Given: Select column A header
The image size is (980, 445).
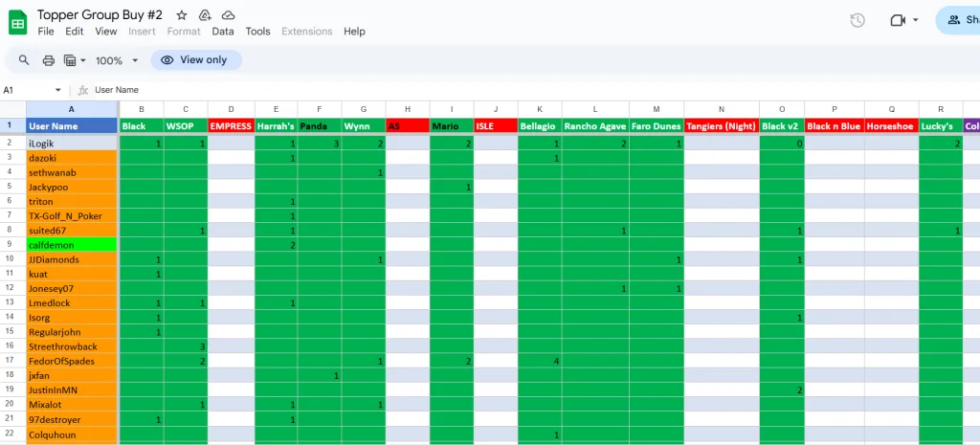Looking at the screenshot, I should 71,109.
